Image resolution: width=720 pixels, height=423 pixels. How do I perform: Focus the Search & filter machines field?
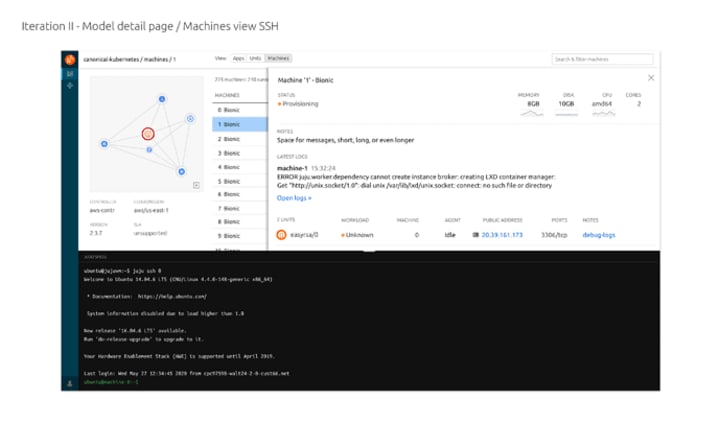(x=602, y=59)
